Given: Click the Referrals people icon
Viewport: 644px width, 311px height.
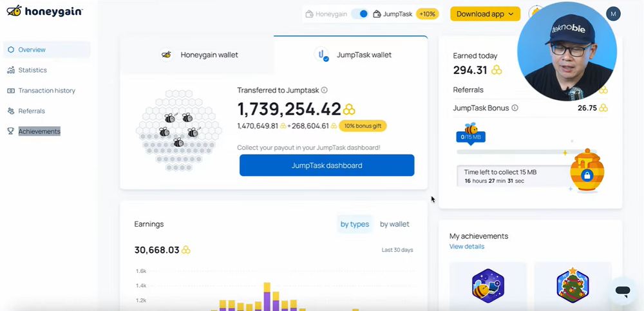Looking at the screenshot, I should click(11, 111).
